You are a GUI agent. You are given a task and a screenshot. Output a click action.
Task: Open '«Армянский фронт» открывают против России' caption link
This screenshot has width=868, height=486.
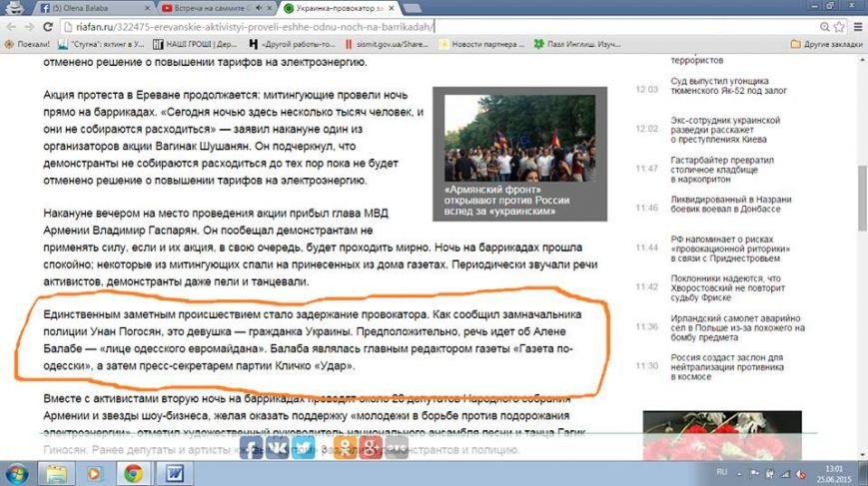(x=506, y=201)
